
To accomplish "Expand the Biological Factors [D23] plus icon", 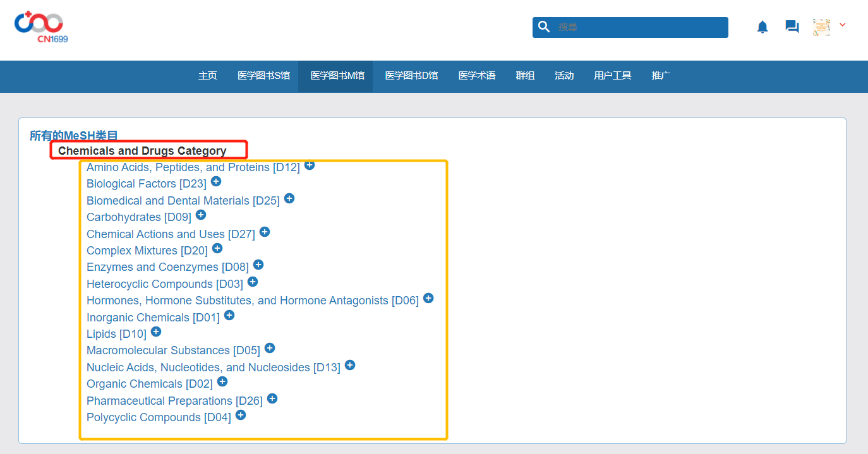I will pyautogui.click(x=216, y=181).
